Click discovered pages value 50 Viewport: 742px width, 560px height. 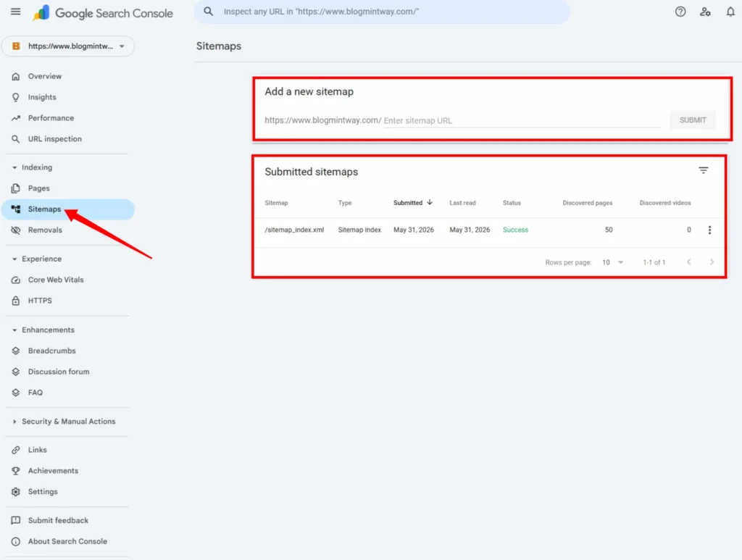(609, 230)
